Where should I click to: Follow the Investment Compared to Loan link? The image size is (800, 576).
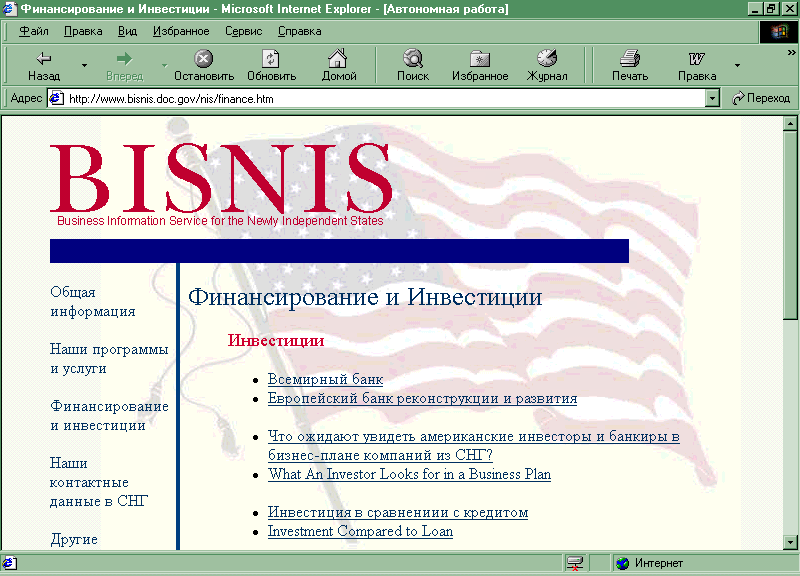[360, 532]
